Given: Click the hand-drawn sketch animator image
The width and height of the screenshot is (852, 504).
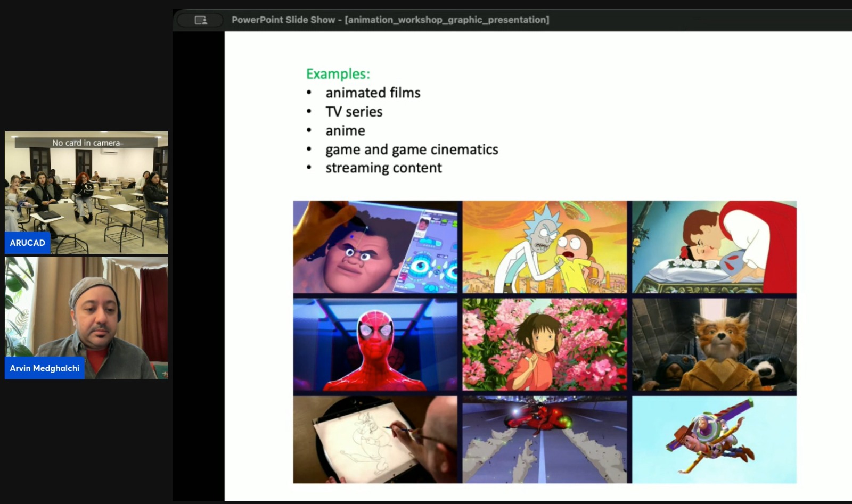Looking at the screenshot, I should point(375,440).
